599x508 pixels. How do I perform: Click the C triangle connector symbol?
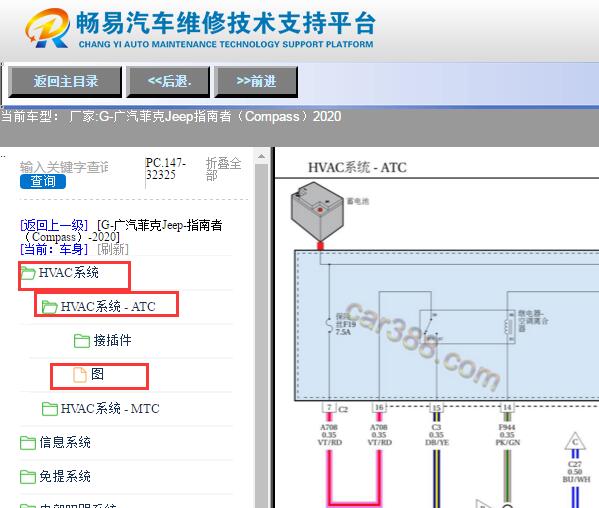pyautogui.click(x=575, y=442)
